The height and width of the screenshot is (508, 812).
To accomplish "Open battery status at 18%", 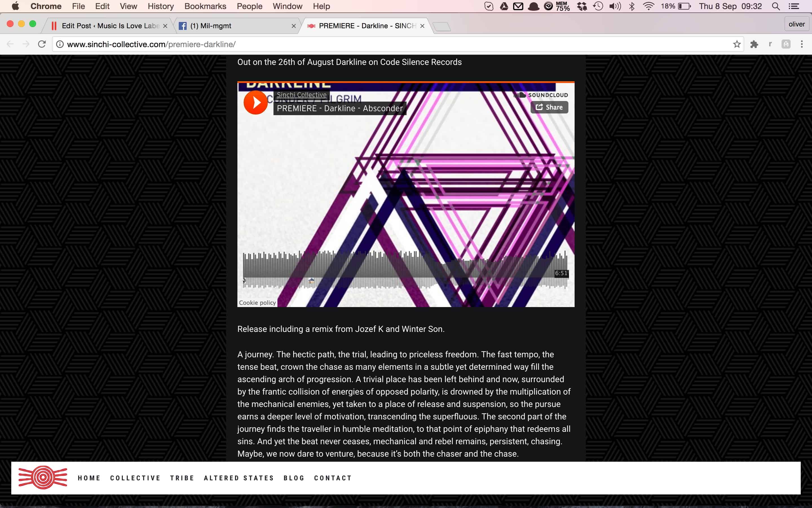I will tap(676, 6).
